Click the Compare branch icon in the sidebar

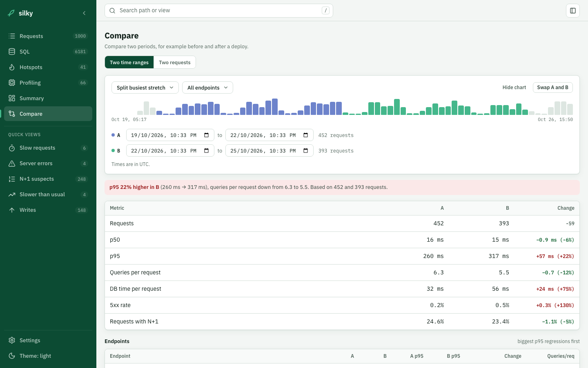12,114
